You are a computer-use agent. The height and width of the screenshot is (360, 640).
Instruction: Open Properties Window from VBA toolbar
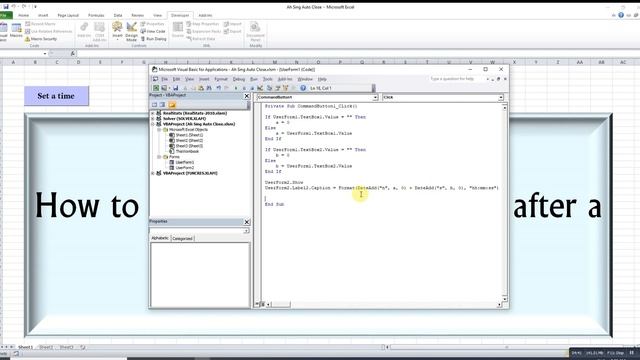coord(278,88)
